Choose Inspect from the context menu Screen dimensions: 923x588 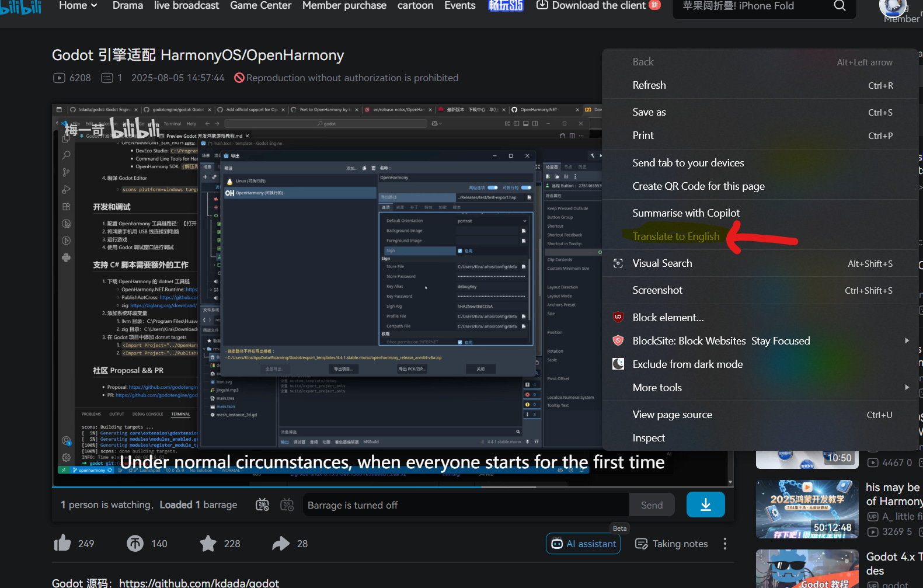pos(760,438)
